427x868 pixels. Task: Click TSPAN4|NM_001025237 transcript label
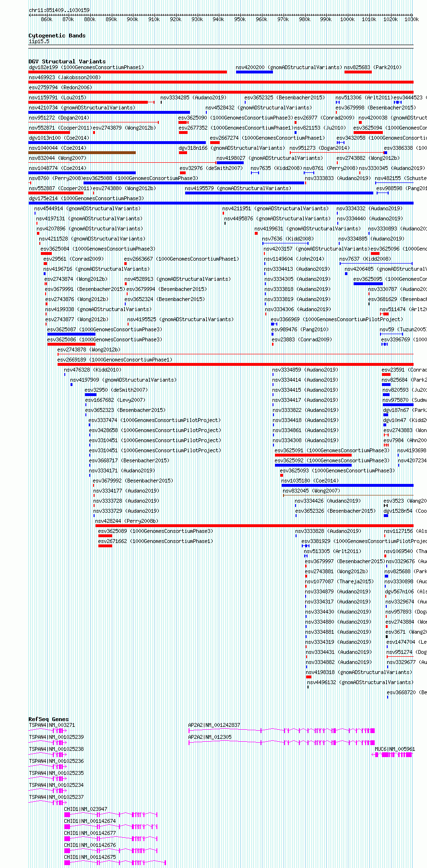tap(56, 797)
